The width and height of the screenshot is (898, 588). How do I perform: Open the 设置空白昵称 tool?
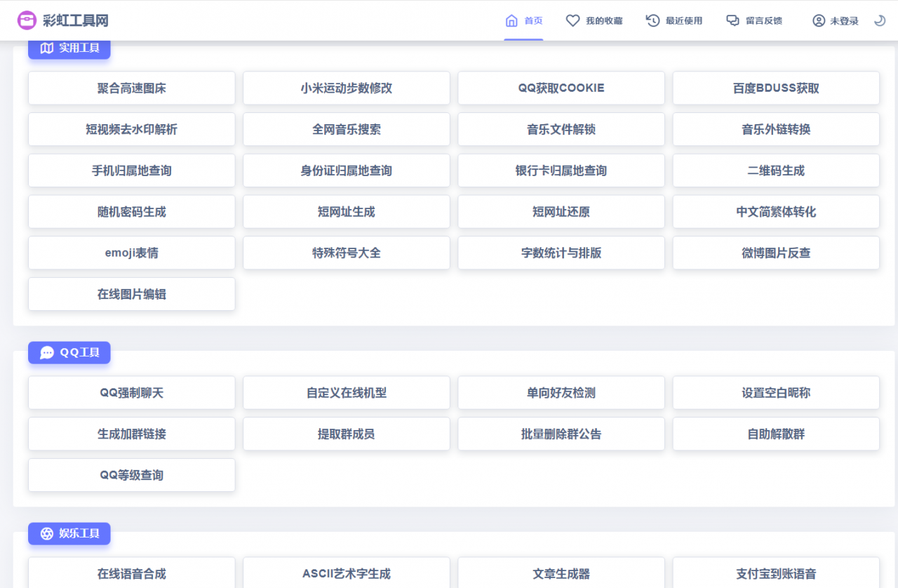click(x=776, y=393)
